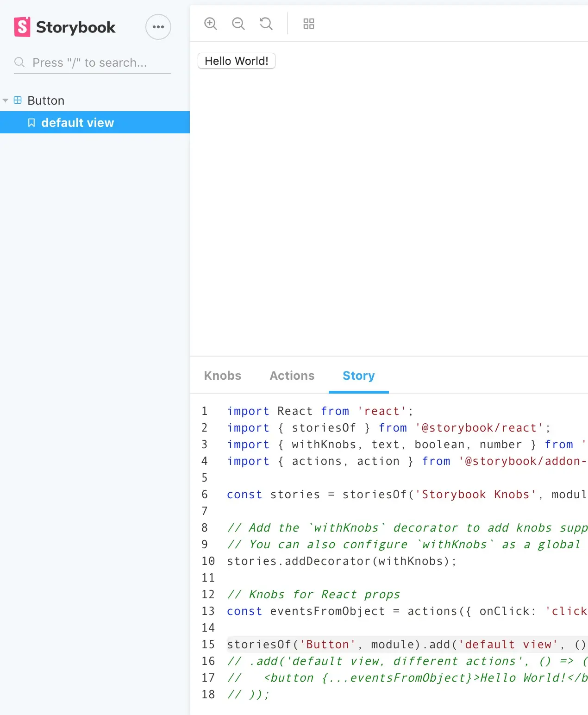Click highlighted storiesOf('Button') line 15

407,645
